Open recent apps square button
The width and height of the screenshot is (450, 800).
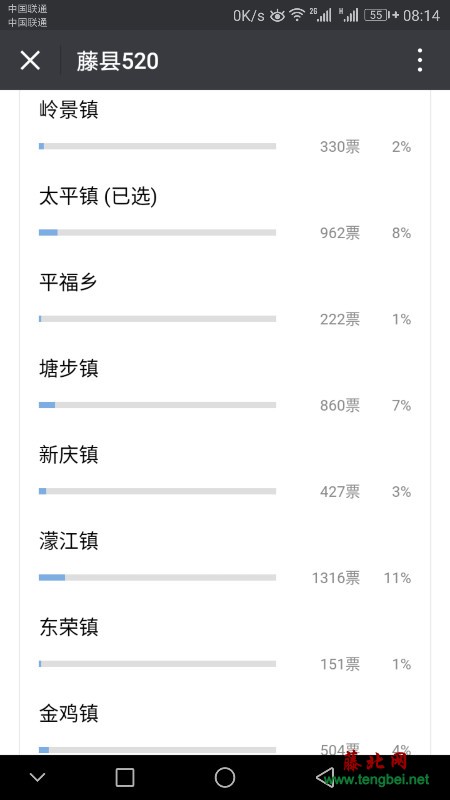(x=125, y=777)
